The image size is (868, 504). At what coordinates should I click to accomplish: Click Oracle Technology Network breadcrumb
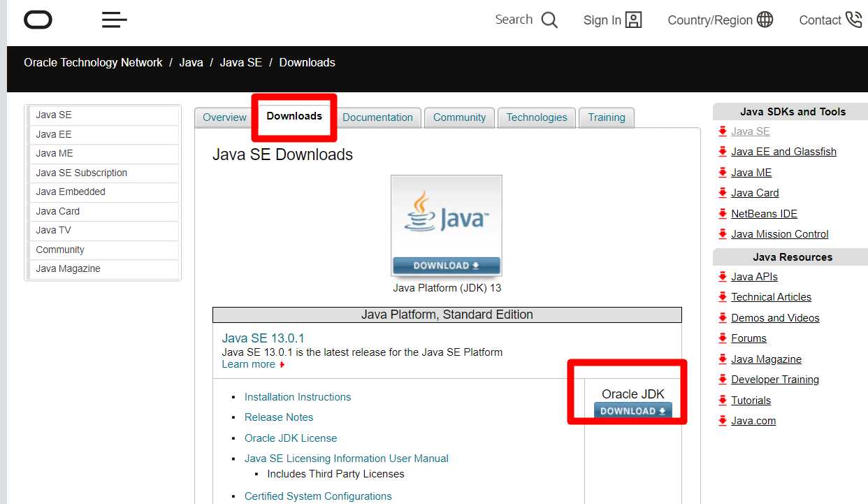click(93, 63)
